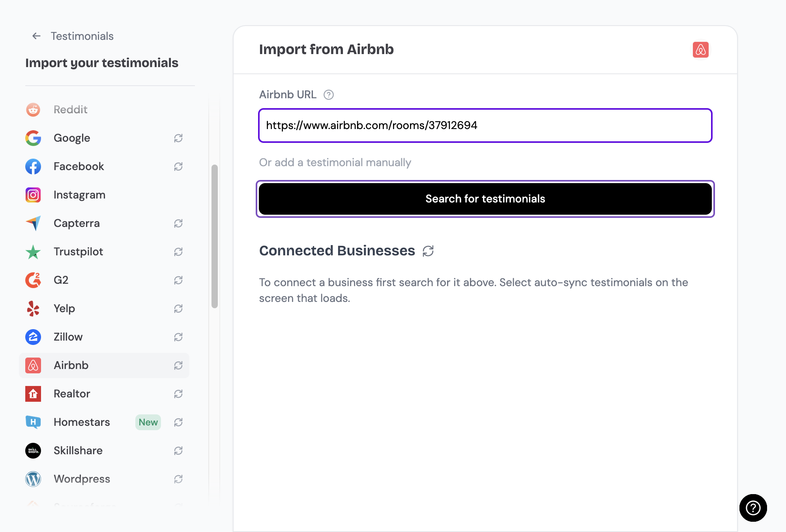The image size is (786, 532).
Task: Click the auto-sync icon beside Homestars
Action: pos(178,422)
